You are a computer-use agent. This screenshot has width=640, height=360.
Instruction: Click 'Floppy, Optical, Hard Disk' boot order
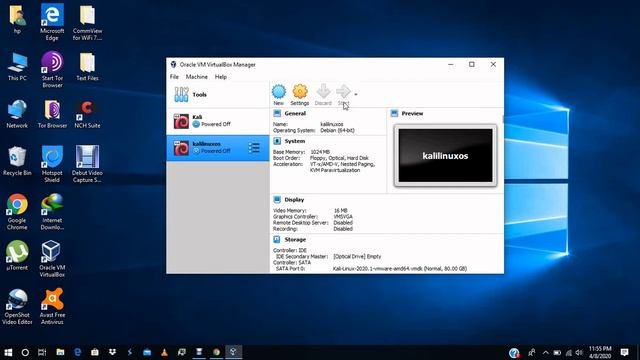tap(339, 158)
